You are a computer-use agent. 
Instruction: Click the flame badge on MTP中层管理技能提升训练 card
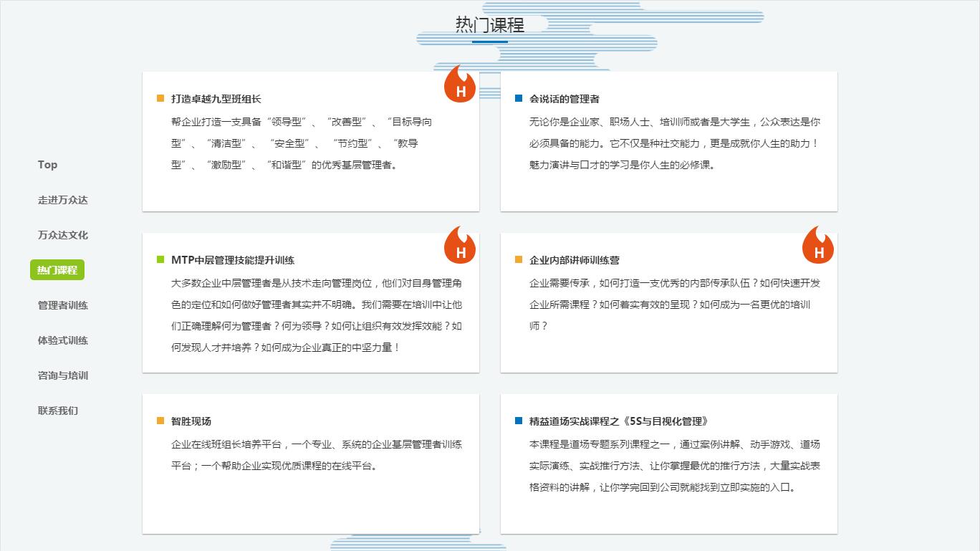point(460,246)
